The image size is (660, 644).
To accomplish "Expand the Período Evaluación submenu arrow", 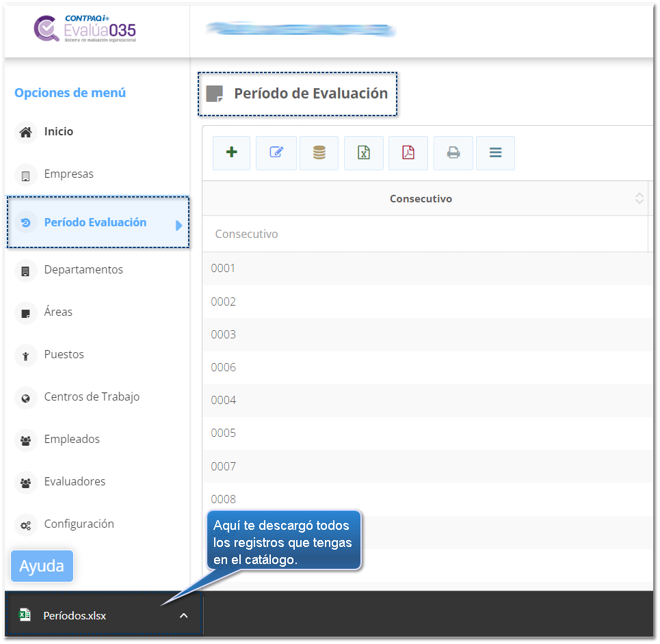I will [x=179, y=226].
